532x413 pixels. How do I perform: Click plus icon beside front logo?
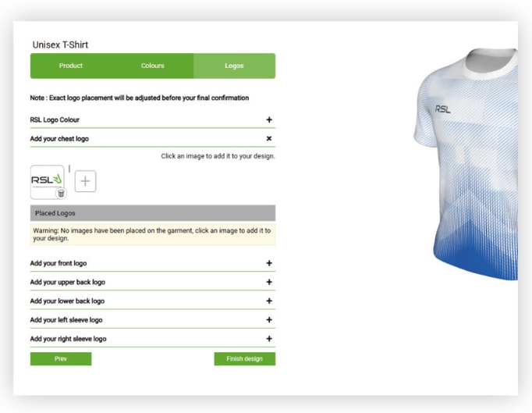269,263
